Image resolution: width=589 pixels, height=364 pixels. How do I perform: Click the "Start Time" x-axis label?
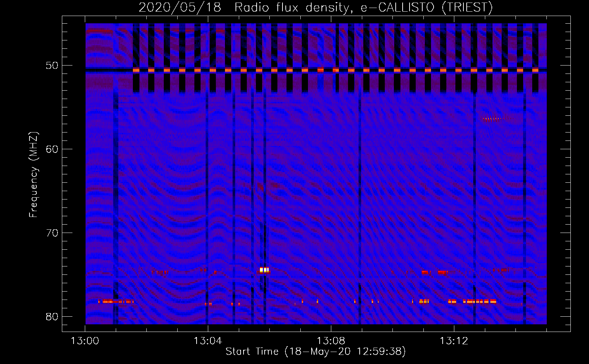(315, 352)
